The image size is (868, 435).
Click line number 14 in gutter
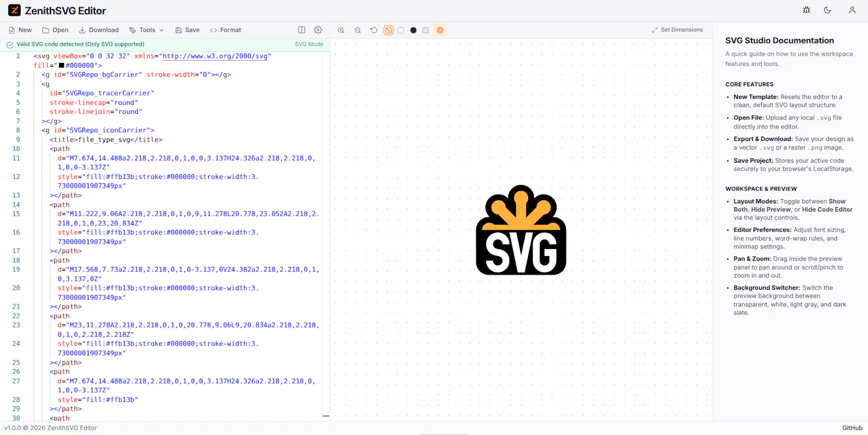(x=16, y=204)
